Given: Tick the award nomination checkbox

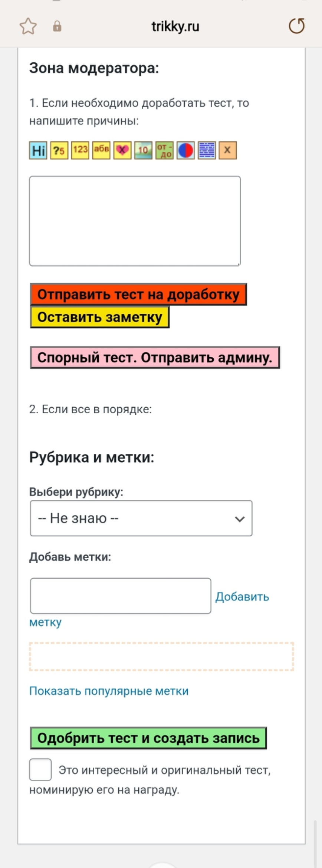Looking at the screenshot, I should tap(40, 770).
